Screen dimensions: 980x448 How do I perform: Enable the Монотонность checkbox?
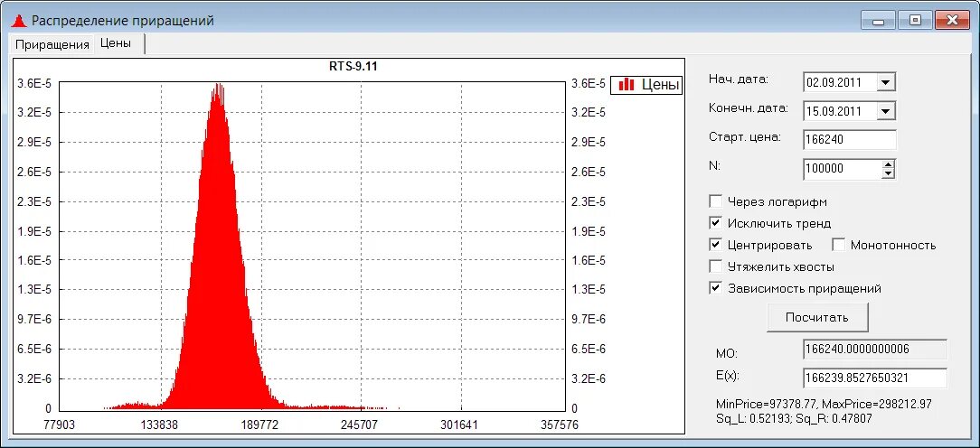click(838, 245)
